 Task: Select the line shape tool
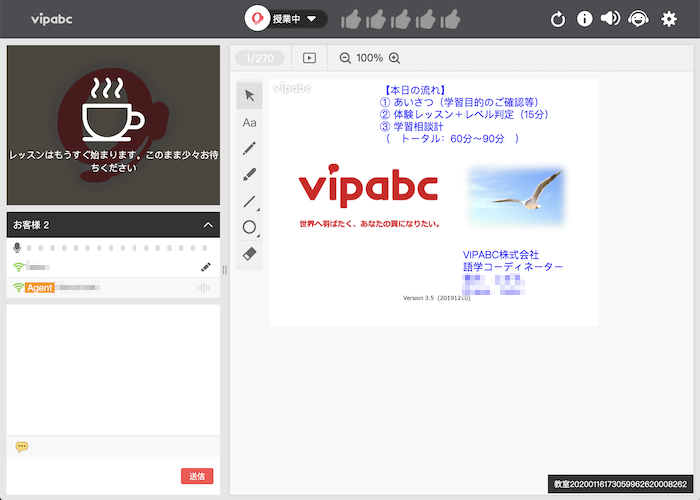point(250,202)
